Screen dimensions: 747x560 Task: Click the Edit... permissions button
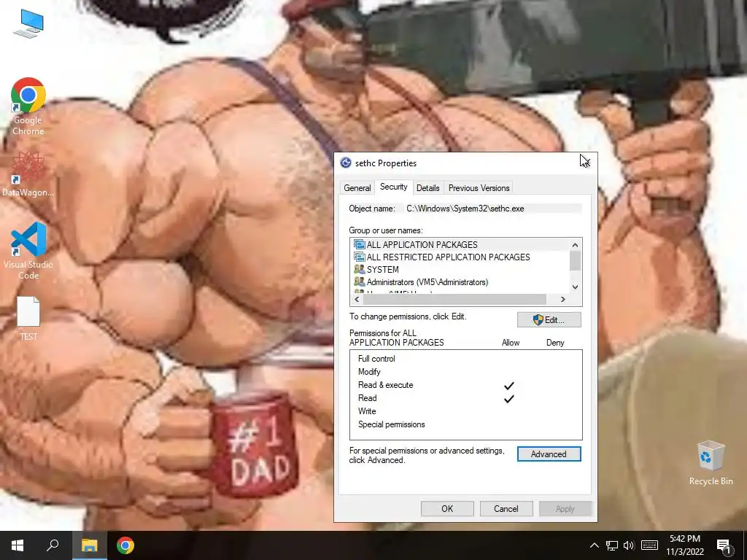pos(549,320)
